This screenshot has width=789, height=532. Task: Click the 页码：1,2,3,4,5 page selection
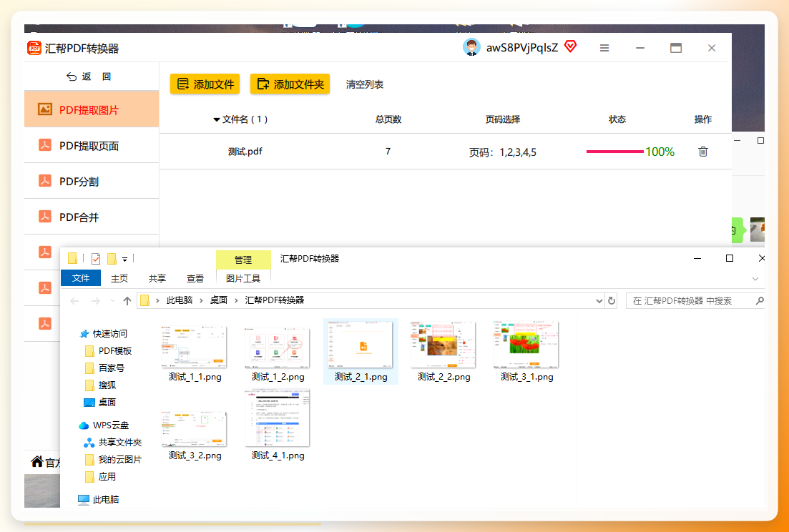(x=503, y=152)
